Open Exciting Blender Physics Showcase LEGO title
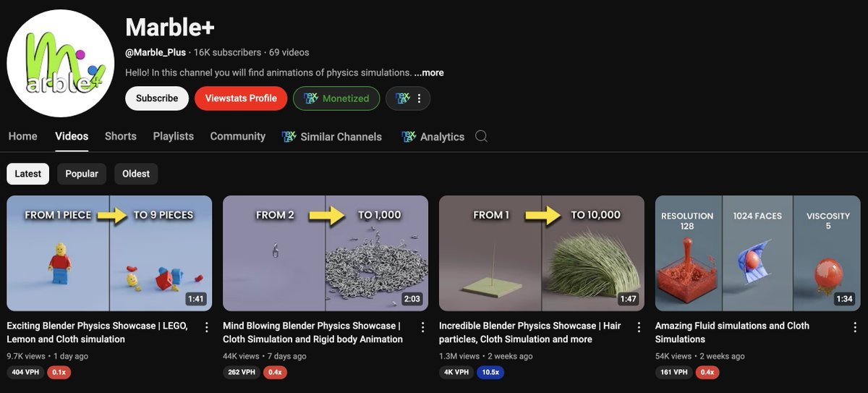Screen dimensions: 868x393 [98, 332]
